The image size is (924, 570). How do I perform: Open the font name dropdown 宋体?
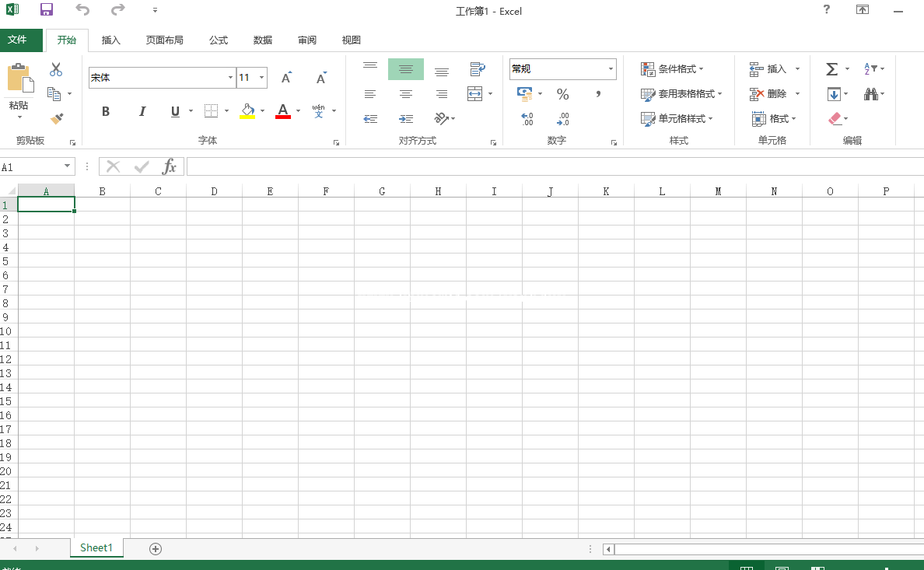coord(230,78)
